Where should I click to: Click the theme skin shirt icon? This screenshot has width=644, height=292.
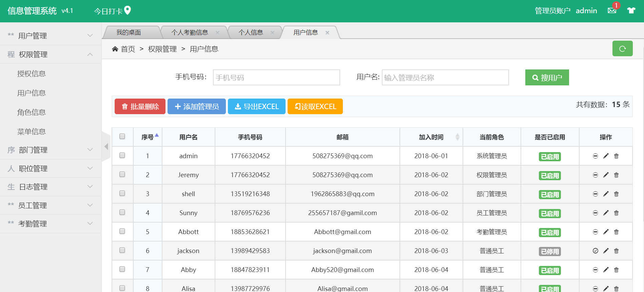tap(631, 11)
